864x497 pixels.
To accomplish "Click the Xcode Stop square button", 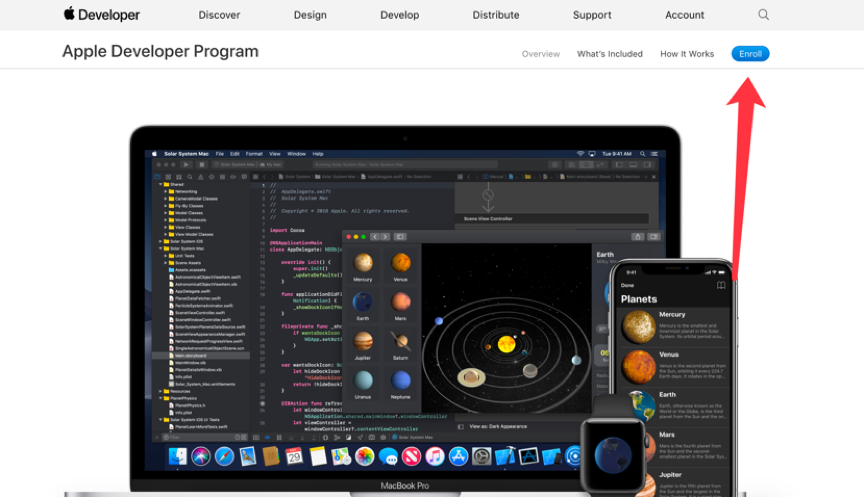I will (202, 164).
